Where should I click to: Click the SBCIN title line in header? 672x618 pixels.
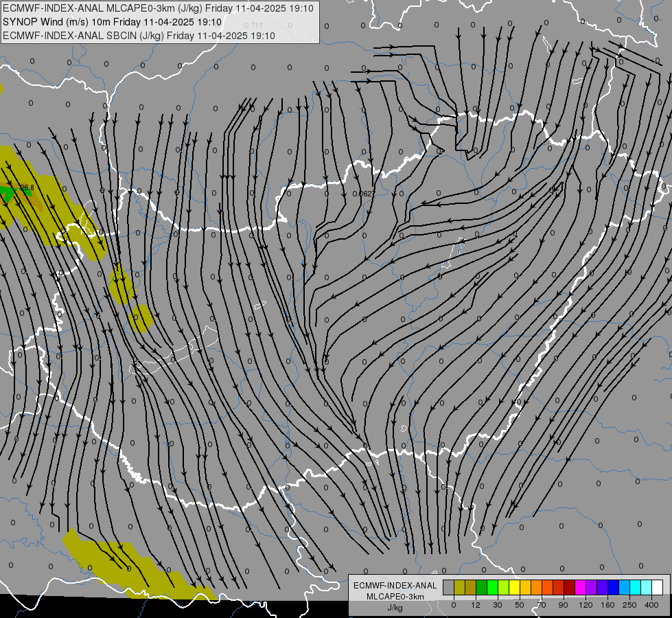[x=139, y=36]
